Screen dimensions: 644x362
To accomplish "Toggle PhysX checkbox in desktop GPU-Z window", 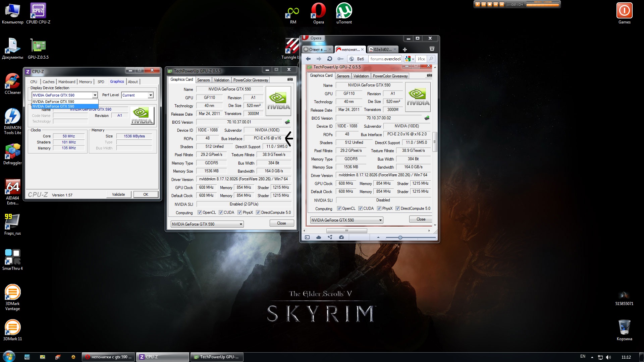I will pos(240,213).
